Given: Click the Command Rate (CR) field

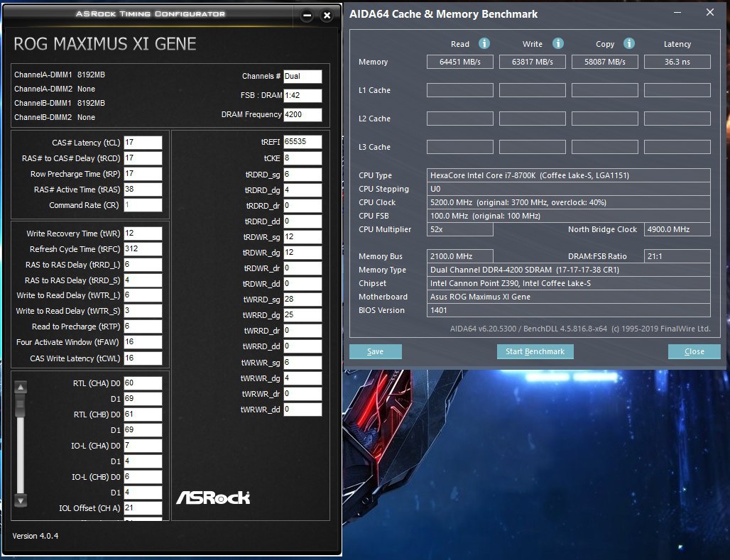Looking at the screenshot, I should 143,205.
